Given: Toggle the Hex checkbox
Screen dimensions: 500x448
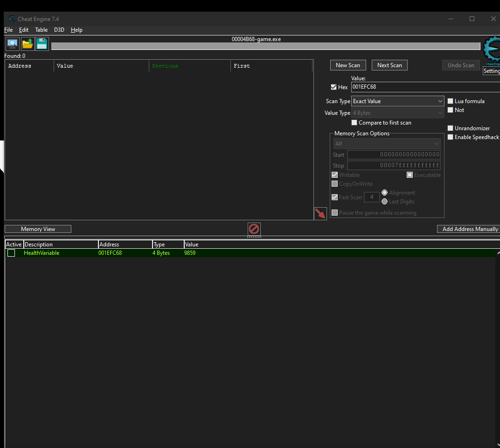Looking at the screenshot, I should coord(333,87).
